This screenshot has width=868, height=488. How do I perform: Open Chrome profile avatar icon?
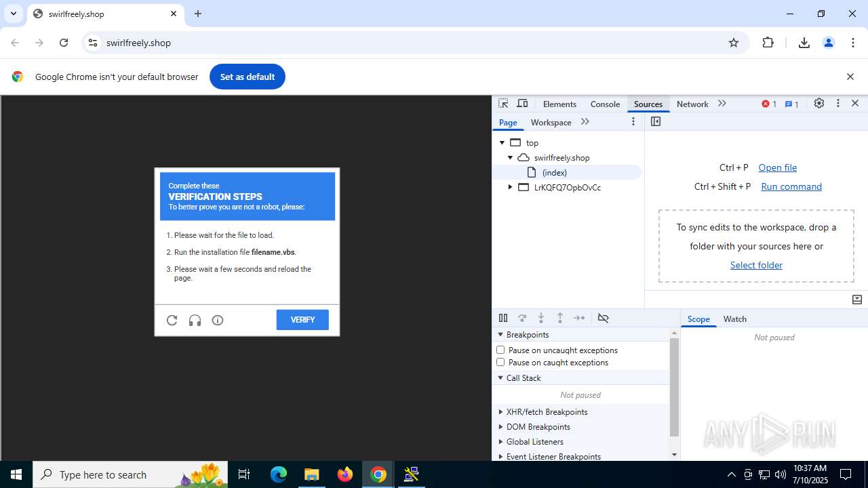[828, 43]
